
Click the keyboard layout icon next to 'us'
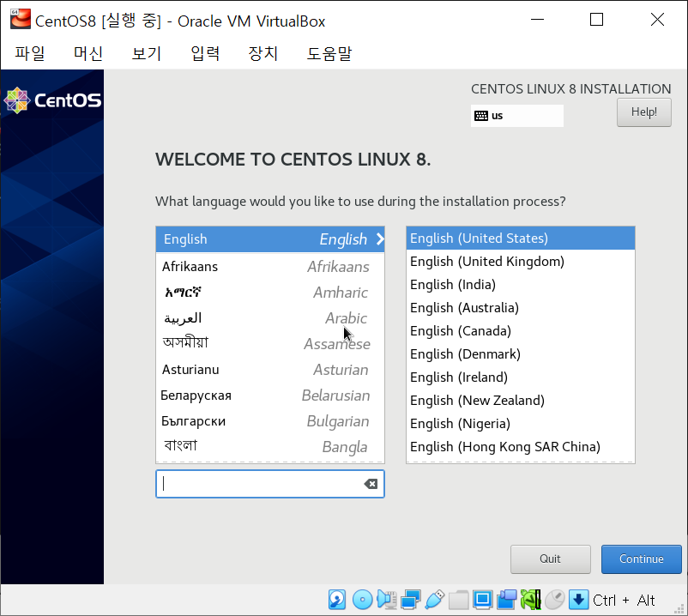click(481, 116)
